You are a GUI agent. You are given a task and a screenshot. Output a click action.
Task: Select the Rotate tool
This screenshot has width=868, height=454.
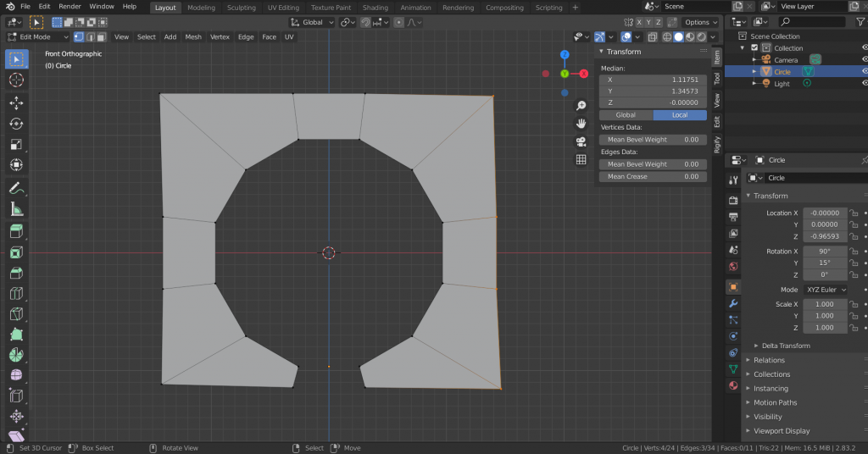pos(16,124)
